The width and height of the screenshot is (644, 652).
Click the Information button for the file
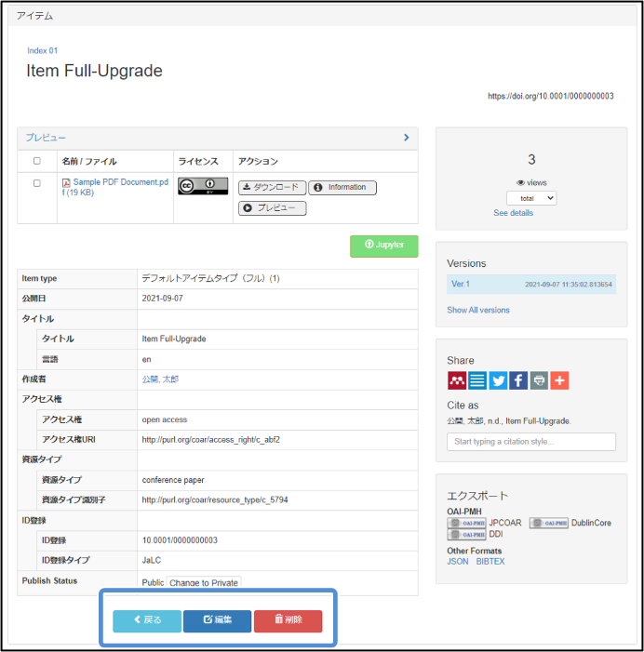click(342, 188)
